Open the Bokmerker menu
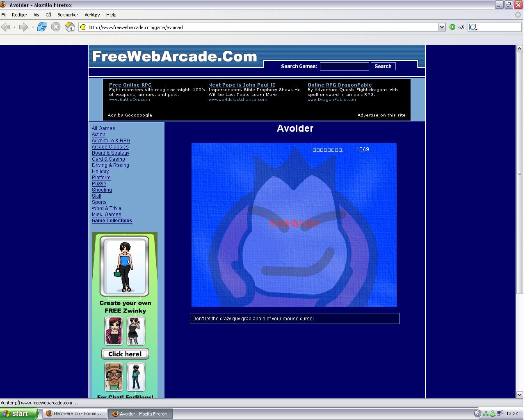Image resolution: width=525 pixels, height=420 pixels. [68, 15]
